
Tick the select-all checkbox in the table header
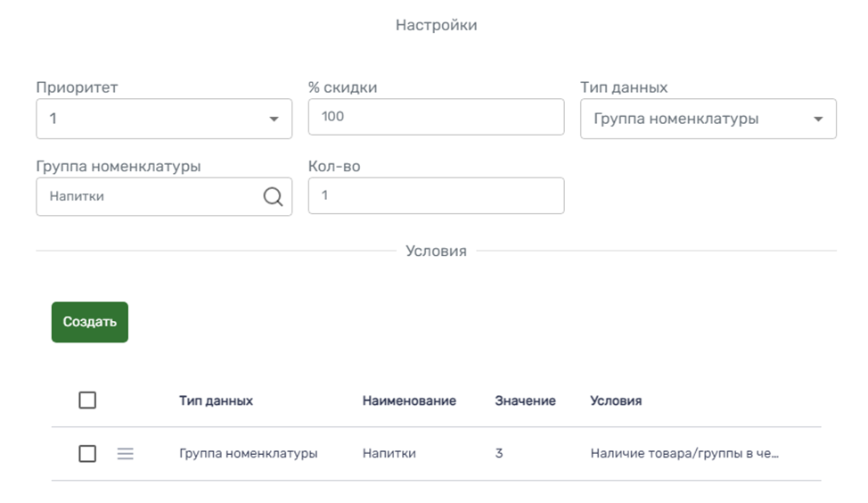(x=87, y=400)
